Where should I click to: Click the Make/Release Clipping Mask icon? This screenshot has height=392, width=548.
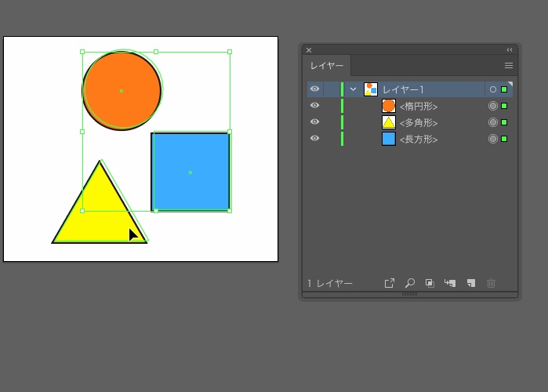(x=430, y=283)
